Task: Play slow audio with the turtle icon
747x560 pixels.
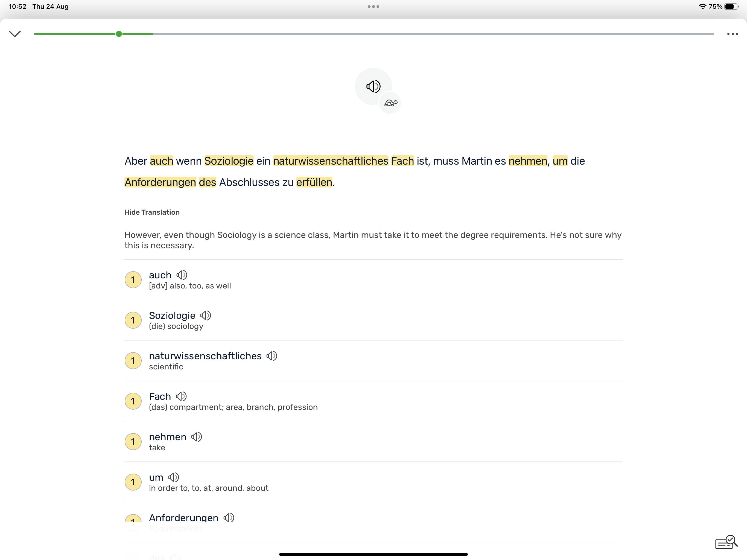Action: coord(390,103)
